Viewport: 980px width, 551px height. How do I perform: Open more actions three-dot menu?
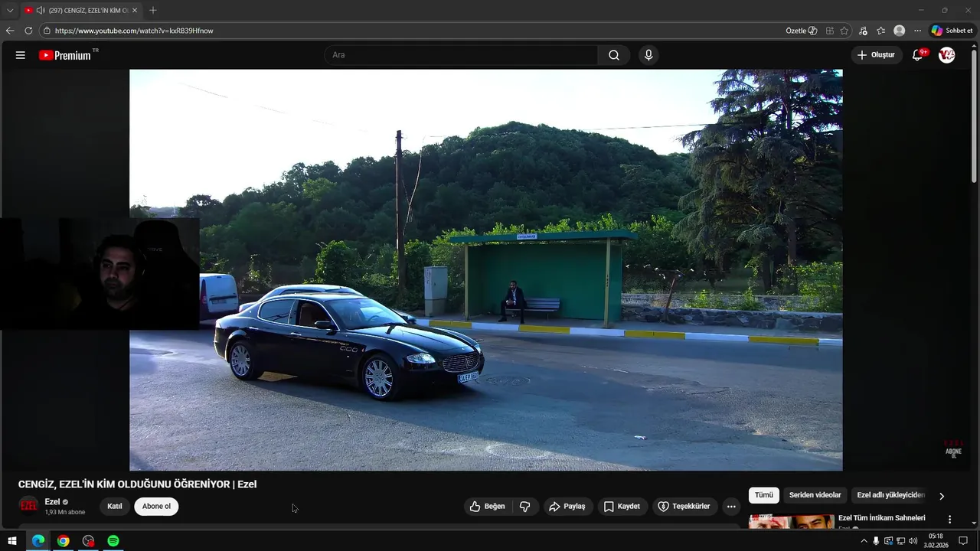click(x=731, y=507)
